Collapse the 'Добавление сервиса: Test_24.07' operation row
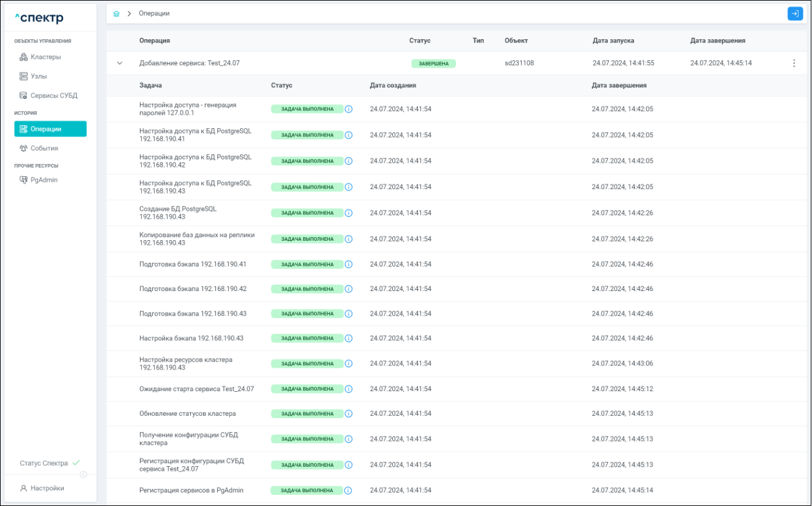Screen dimensions: 812x506 coord(120,63)
